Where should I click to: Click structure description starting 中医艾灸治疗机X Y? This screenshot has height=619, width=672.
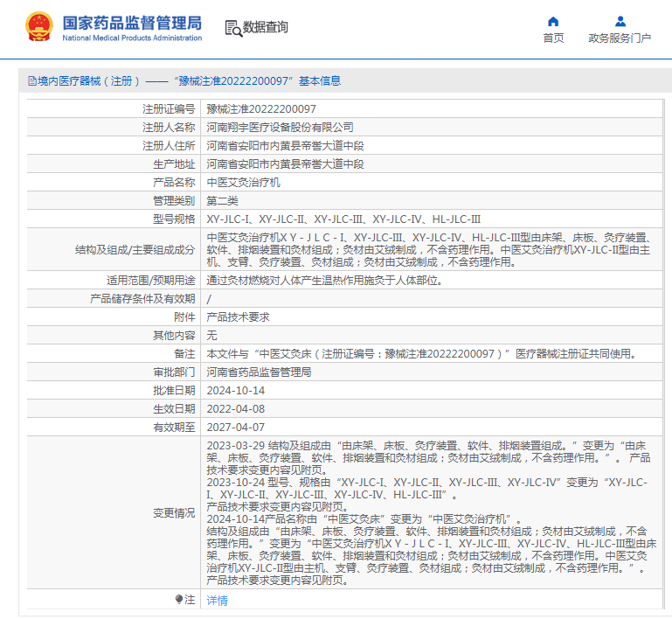[x=430, y=250]
